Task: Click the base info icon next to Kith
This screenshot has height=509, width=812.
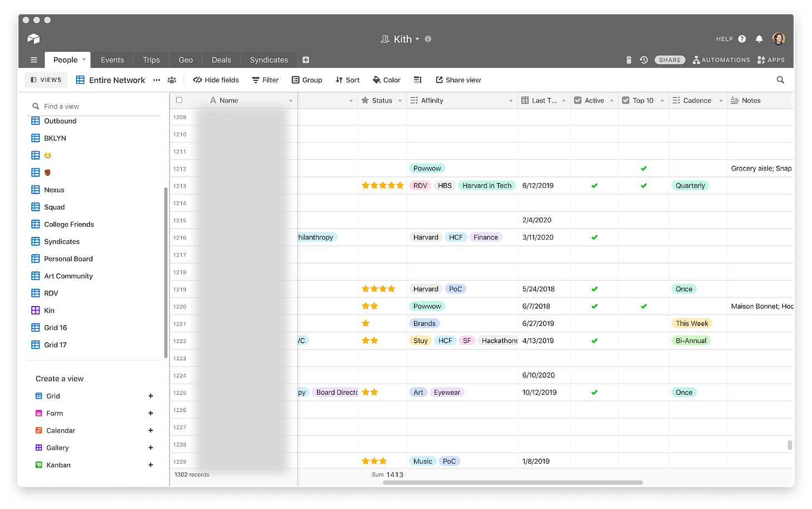Action: 428,39
